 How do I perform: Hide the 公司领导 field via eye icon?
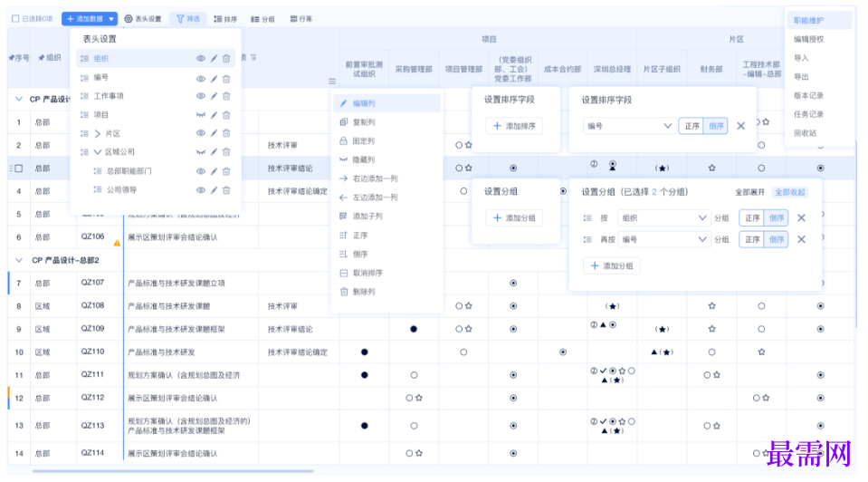[200, 190]
